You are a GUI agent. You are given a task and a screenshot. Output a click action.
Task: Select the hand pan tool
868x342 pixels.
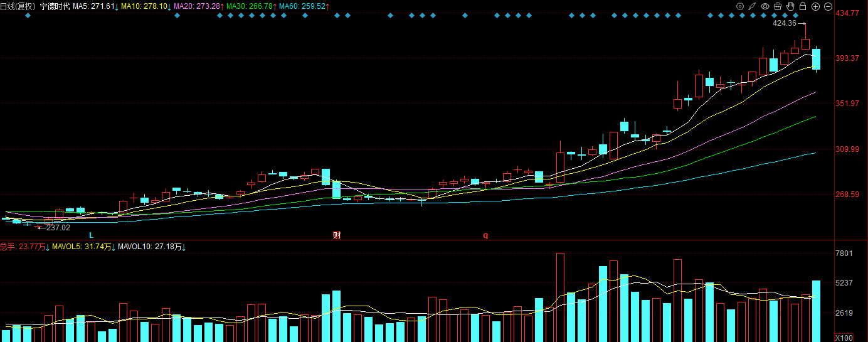790,6
